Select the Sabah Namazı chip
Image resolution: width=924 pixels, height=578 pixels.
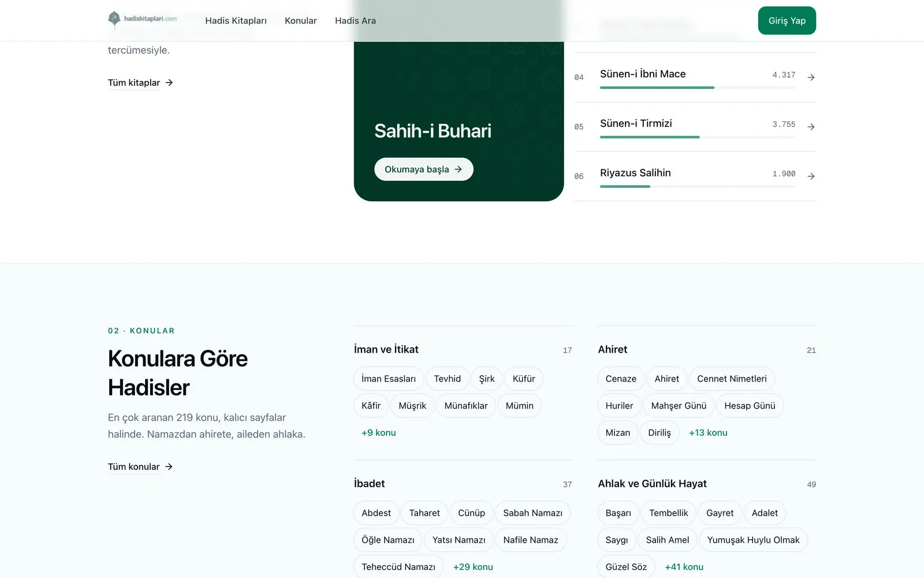(532, 513)
